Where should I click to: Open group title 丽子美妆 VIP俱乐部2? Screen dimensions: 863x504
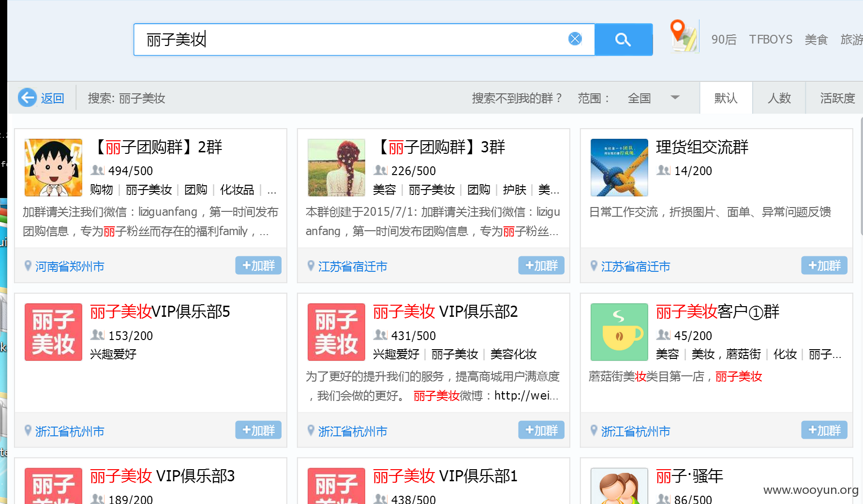(x=446, y=311)
